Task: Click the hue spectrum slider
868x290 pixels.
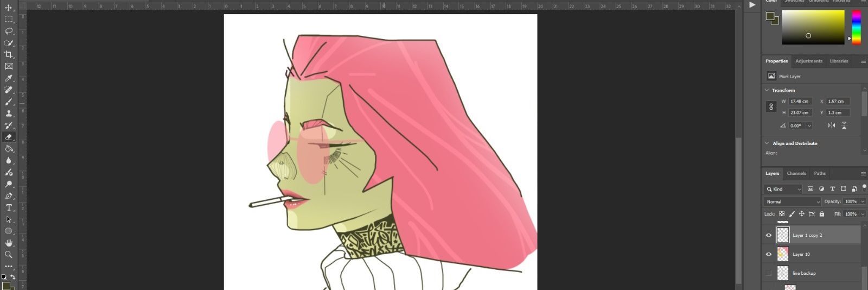Action: 856,27
